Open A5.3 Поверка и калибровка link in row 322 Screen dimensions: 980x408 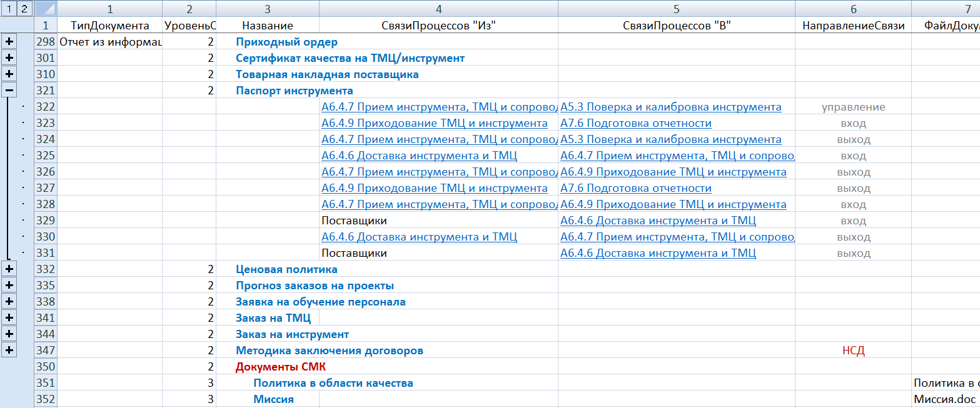click(670, 107)
